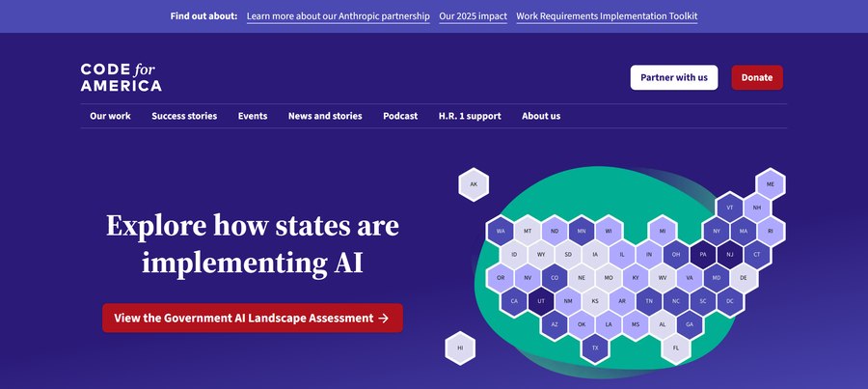Select the PA state hexagon
The height and width of the screenshot is (389, 868).
[x=703, y=255]
